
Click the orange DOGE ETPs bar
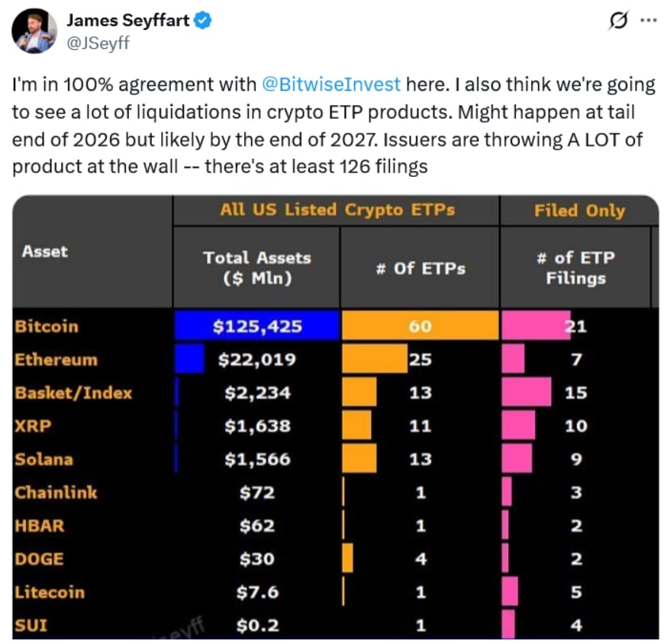point(348,559)
